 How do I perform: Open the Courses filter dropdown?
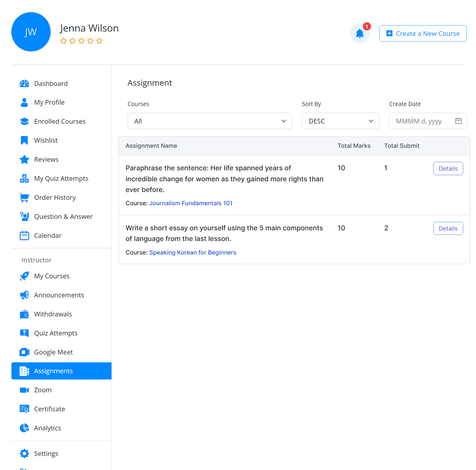tap(209, 121)
